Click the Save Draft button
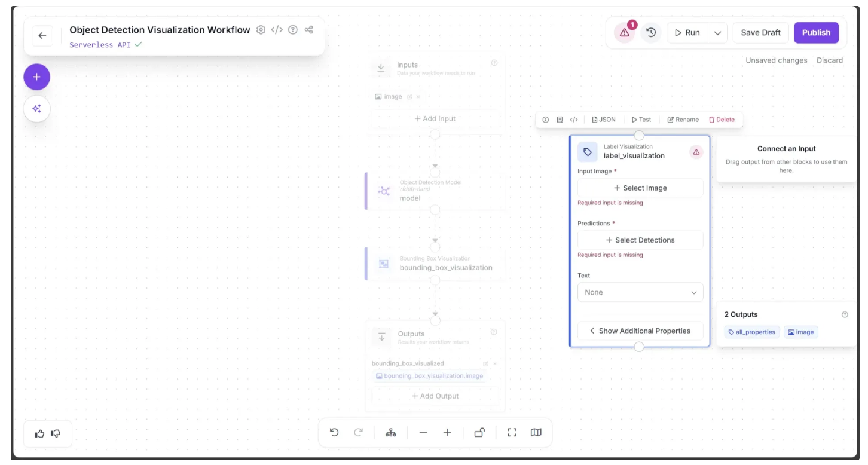 (x=760, y=33)
